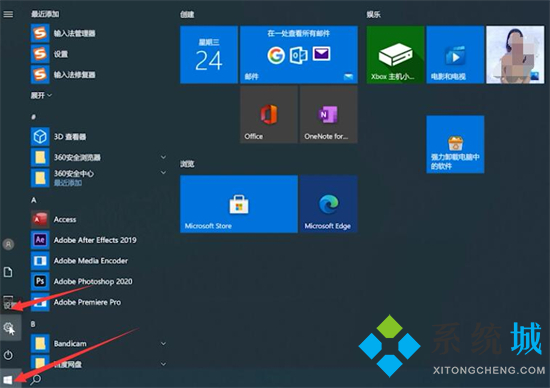Click the Windows Start button
550x388 pixels.
pos(8,380)
